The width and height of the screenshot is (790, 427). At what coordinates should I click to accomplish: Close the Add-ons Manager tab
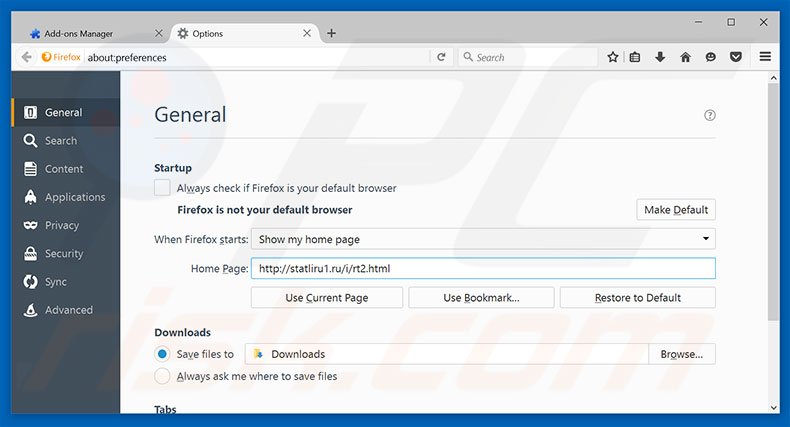click(159, 33)
